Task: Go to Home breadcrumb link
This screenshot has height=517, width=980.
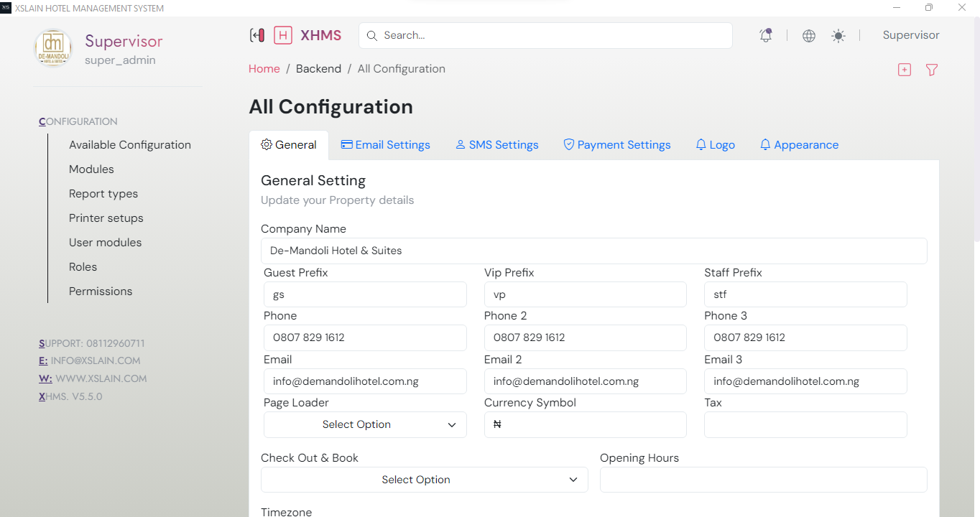Action: click(x=264, y=69)
